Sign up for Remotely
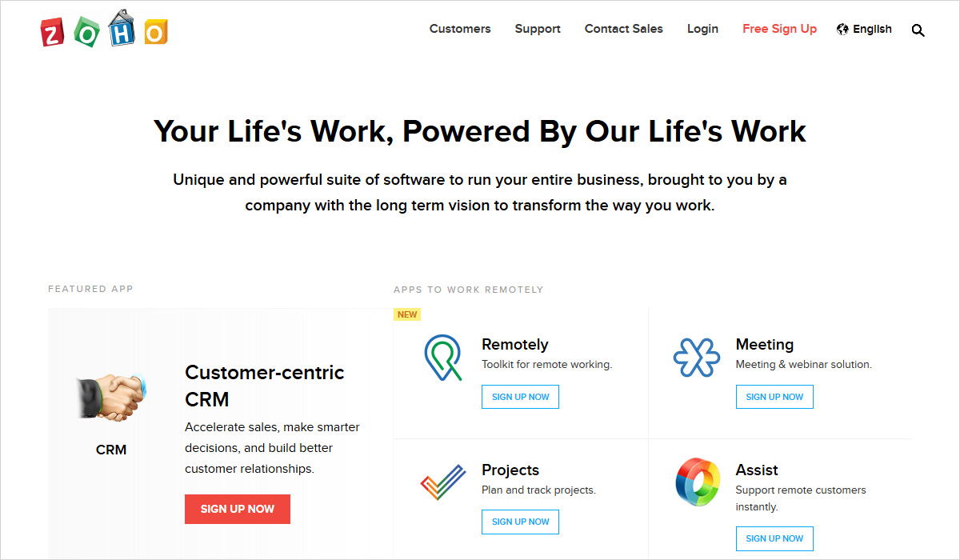Viewport: 960px width, 560px height. [x=520, y=397]
